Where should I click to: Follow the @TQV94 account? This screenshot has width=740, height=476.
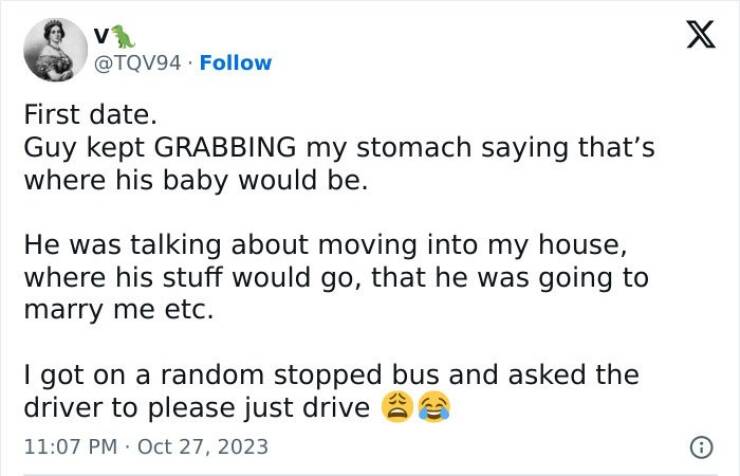(x=235, y=63)
